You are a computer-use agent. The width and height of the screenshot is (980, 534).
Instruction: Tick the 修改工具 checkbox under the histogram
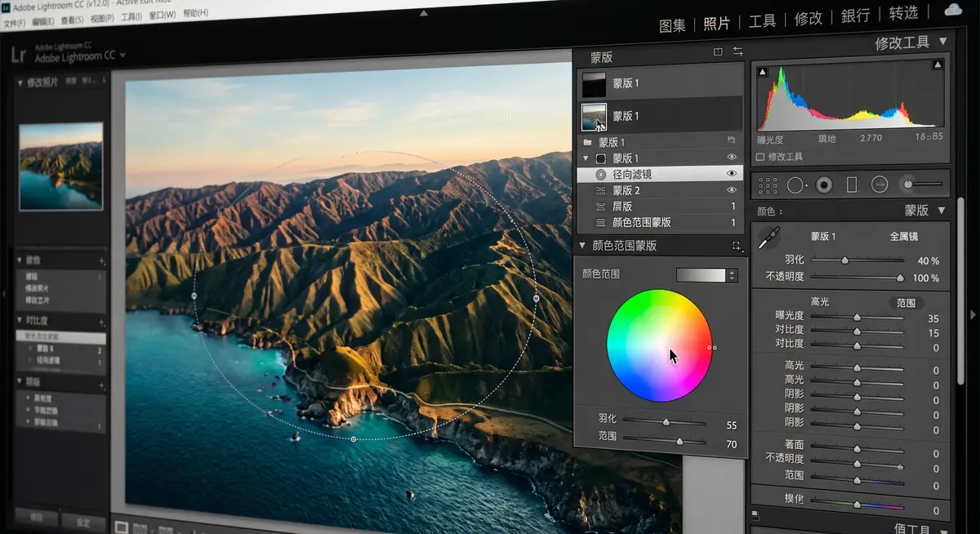click(x=760, y=156)
